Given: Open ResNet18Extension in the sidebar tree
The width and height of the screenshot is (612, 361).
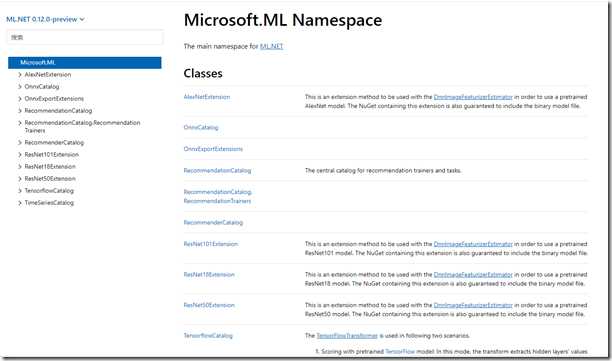Looking at the screenshot, I should (50, 167).
